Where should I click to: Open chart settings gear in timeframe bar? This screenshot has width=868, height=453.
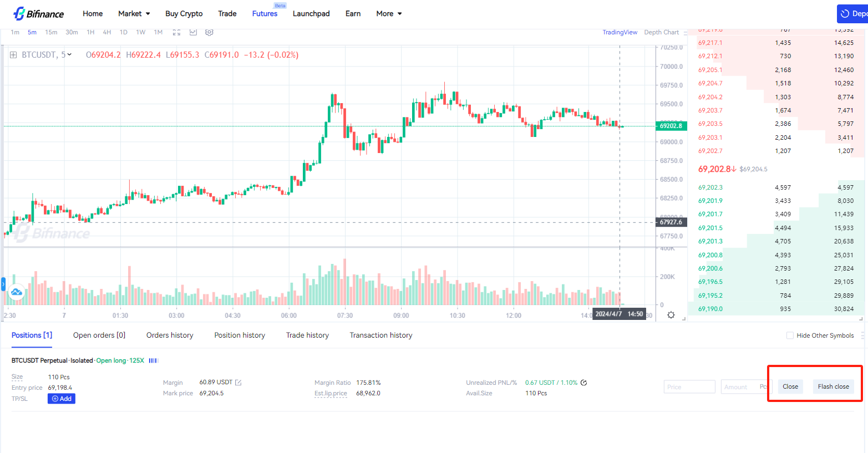pos(209,32)
